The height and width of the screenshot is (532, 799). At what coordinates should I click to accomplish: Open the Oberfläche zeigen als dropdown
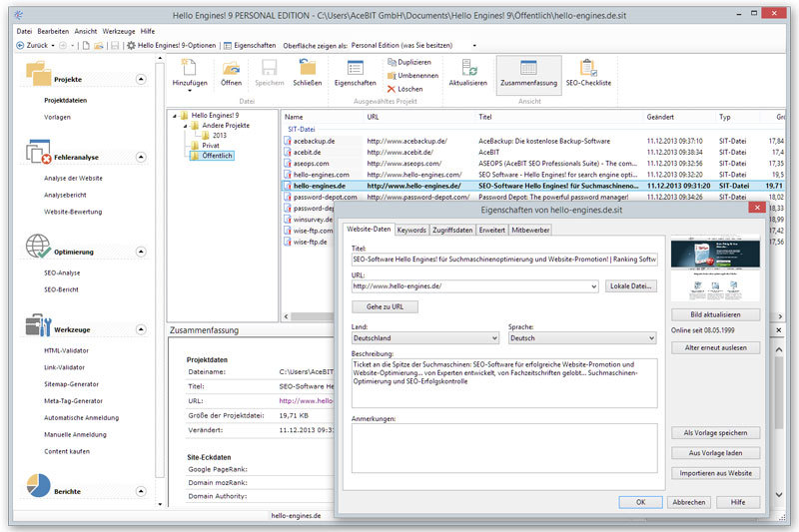(x=474, y=45)
